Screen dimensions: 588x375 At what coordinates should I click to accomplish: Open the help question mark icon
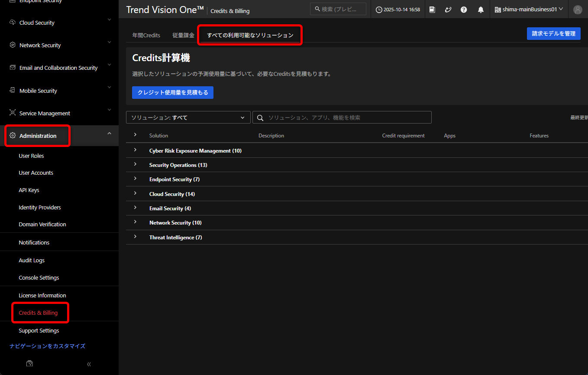point(464,10)
